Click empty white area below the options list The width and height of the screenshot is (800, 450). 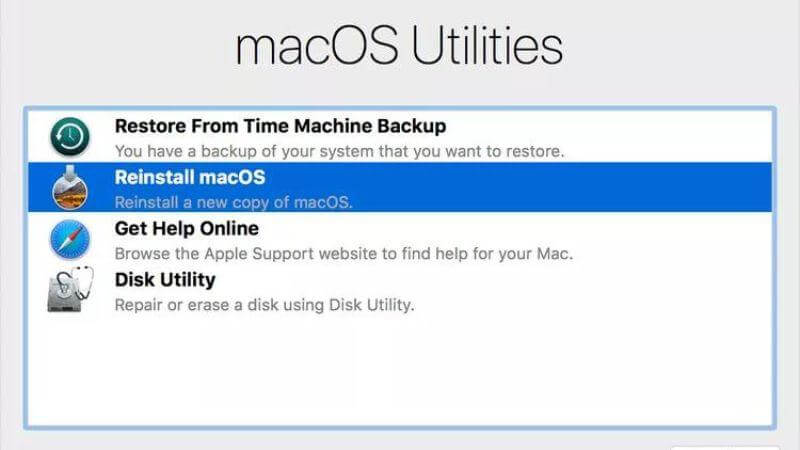pyautogui.click(x=400, y=370)
